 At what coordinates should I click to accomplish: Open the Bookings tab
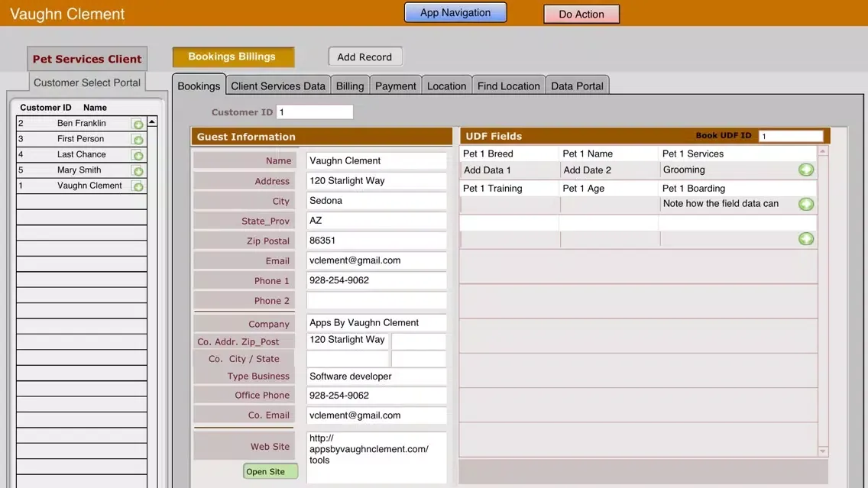[199, 86]
